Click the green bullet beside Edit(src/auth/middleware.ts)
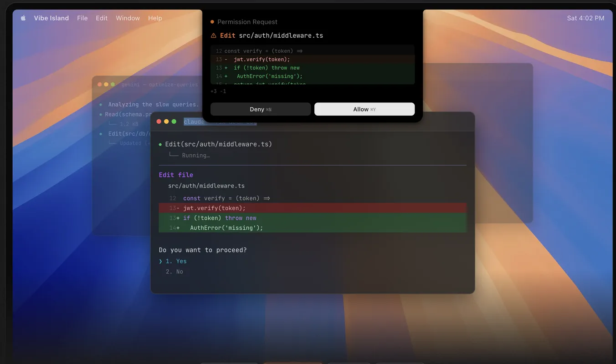The width and height of the screenshot is (616, 364). [160, 145]
